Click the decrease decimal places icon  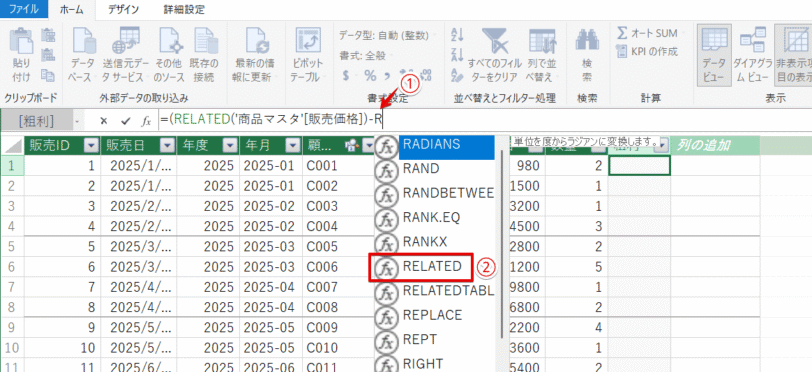(x=426, y=76)
